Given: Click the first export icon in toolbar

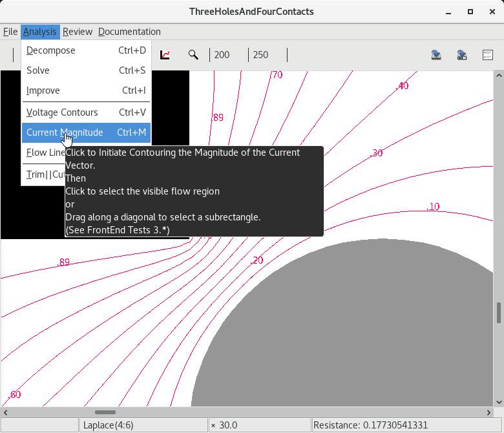Looking at the screenshot, I should coord(436,55).
